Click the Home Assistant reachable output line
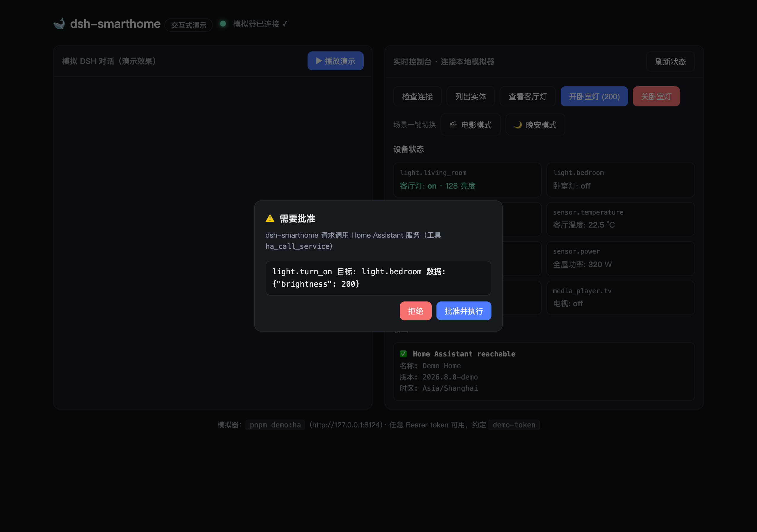The image size is (757, 532). 464,354
